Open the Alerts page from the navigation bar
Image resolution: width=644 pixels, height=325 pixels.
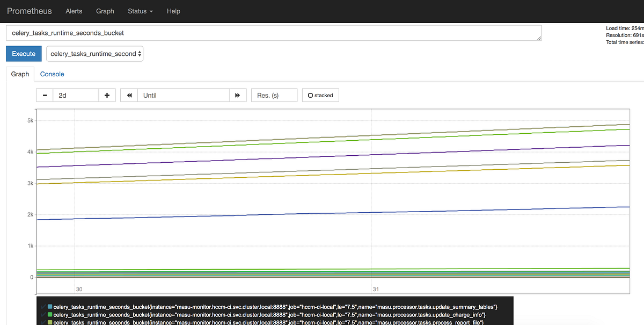click(x=74, y=11)
